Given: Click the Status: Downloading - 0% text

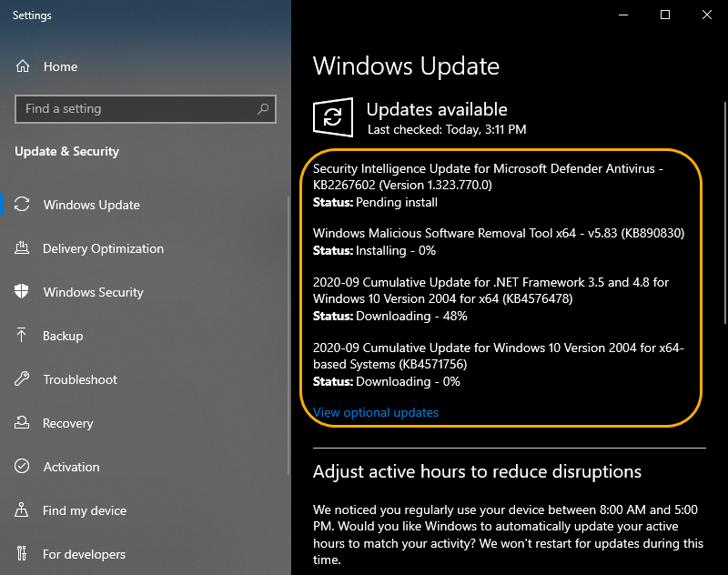Looking at the screenshot, I should (x=386, y=381).
